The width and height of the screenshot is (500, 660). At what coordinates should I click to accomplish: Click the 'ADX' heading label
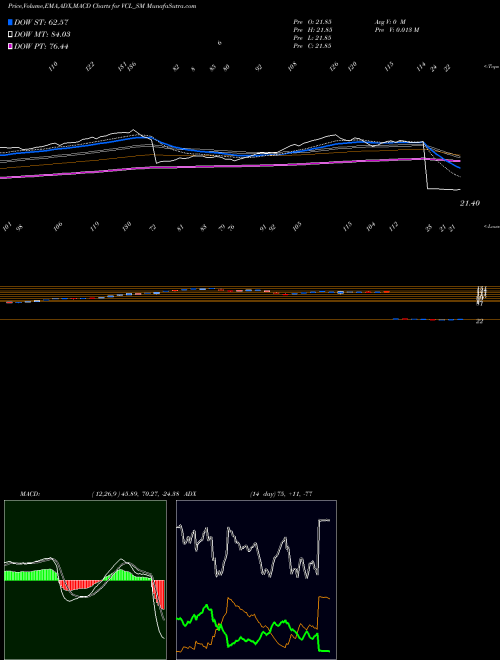click(191, 494)
